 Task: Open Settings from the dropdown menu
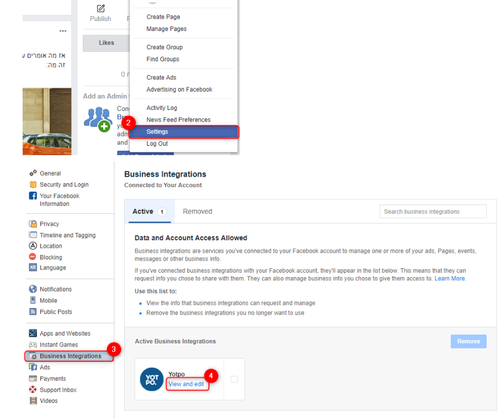click(x=184, y=132)
